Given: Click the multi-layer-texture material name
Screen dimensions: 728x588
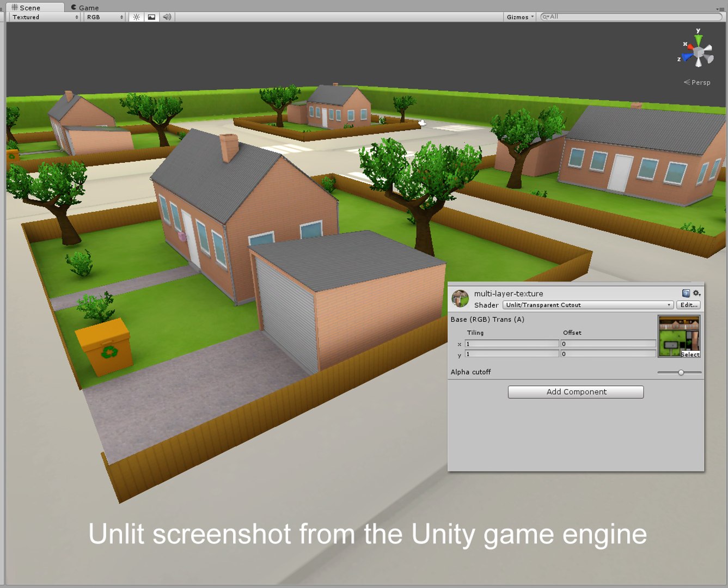Looking at the screenshot, I should click(x=509, y=293).
